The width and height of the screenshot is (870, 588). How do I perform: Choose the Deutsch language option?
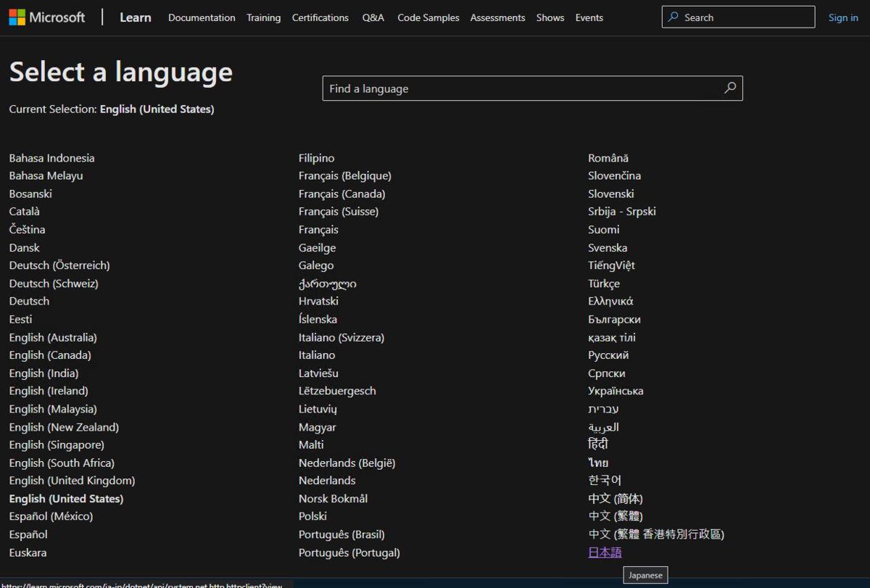29,301
